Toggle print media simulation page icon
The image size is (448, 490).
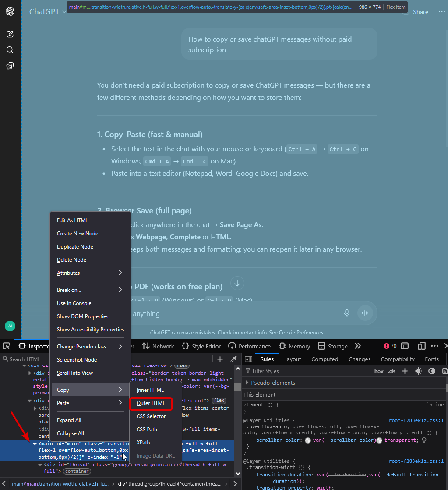444,371
